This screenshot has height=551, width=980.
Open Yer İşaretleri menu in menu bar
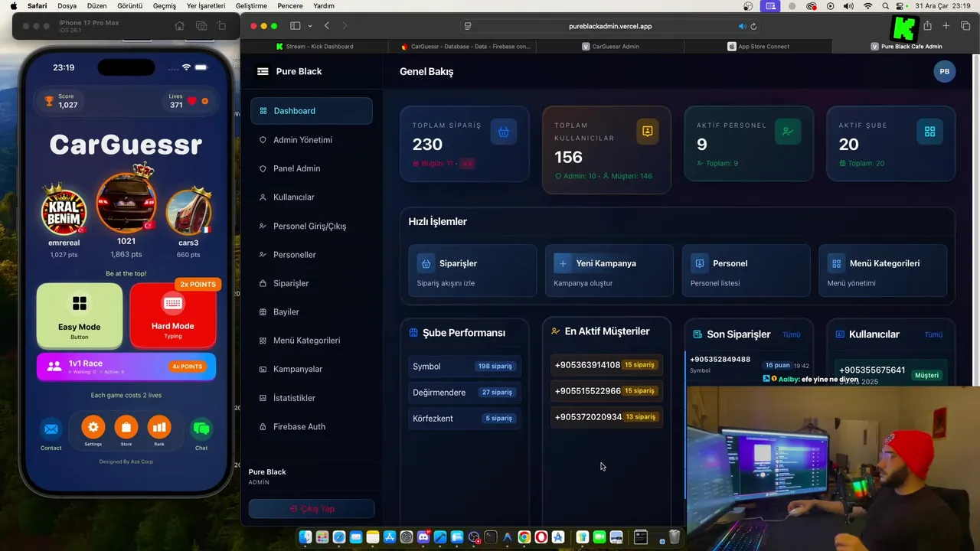[x=206, y=5]
